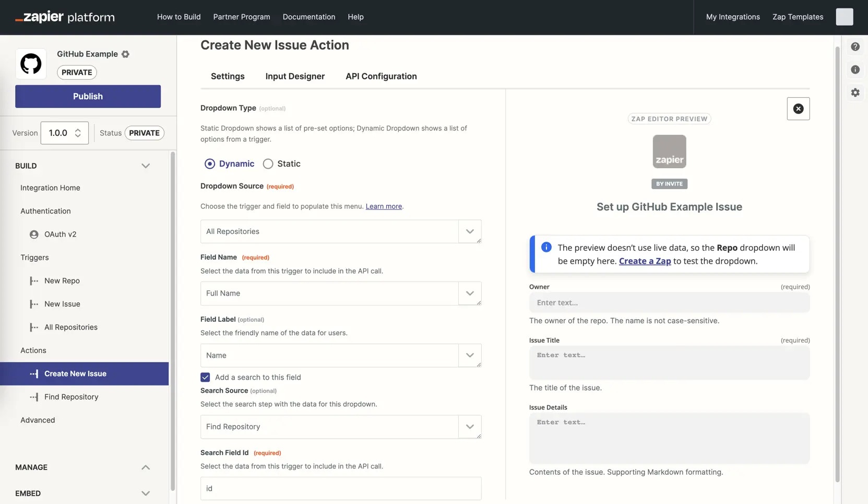Open the settings gear in right rail
Viewport: 868px width, 504px height.
pyautogui.click(x=855, y=92)
